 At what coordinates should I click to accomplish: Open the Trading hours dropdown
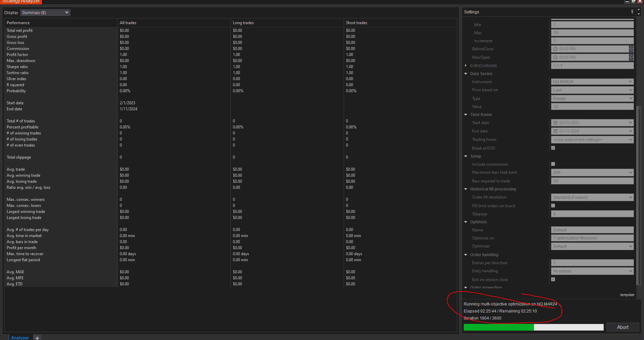click(x=592, y=139)
